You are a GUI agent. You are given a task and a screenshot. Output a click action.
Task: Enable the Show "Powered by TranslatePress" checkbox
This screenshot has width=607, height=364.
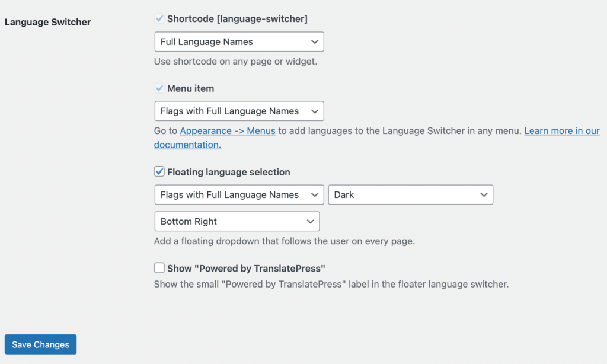[159, 268]
